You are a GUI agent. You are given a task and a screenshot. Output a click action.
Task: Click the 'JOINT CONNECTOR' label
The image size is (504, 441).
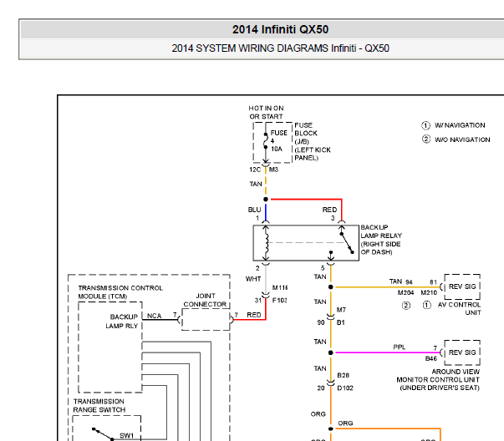(x=205, y=300)
